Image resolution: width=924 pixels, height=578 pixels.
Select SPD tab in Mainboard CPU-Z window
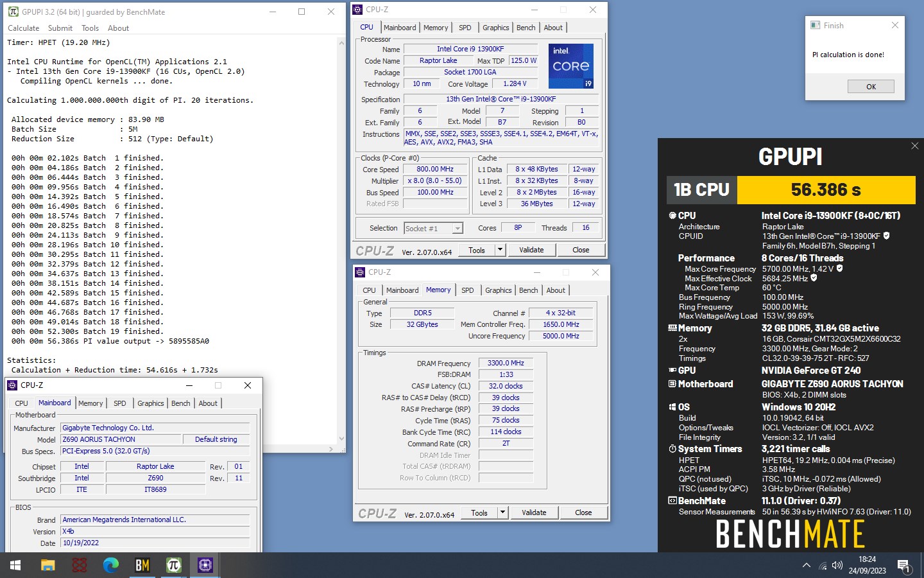click(x=120, y=403)
